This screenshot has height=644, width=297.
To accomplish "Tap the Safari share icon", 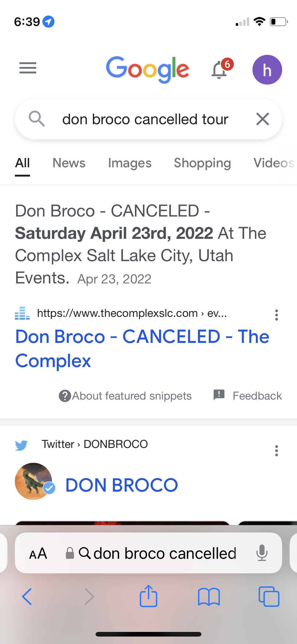I will pos(148,596).
